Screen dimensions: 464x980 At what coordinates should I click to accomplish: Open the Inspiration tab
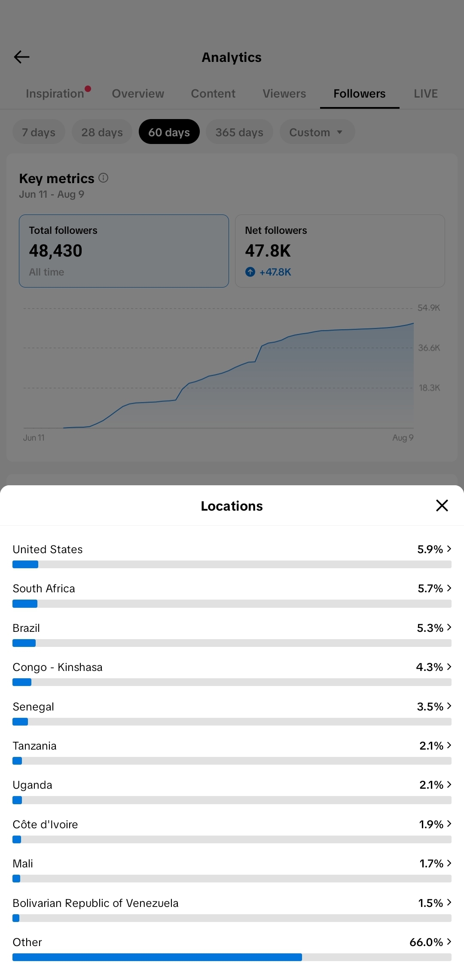(x=55, y=93)
